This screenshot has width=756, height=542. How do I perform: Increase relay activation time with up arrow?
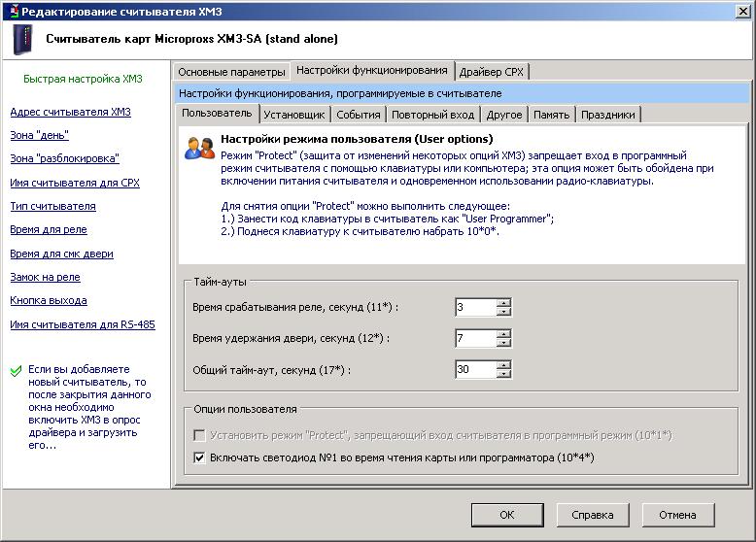tap(503, 303)
